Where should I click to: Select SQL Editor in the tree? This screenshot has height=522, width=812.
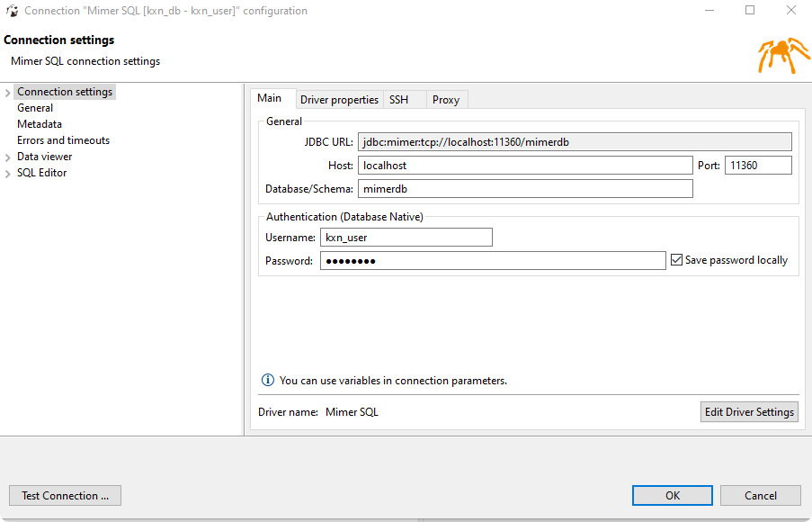click(x=42, y=173)
